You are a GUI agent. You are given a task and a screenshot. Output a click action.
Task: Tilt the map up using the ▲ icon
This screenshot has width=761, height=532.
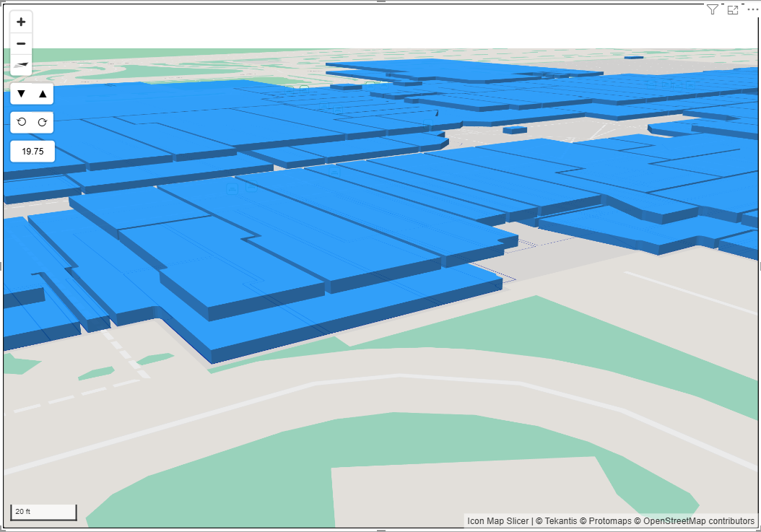(x=43, y=93)
